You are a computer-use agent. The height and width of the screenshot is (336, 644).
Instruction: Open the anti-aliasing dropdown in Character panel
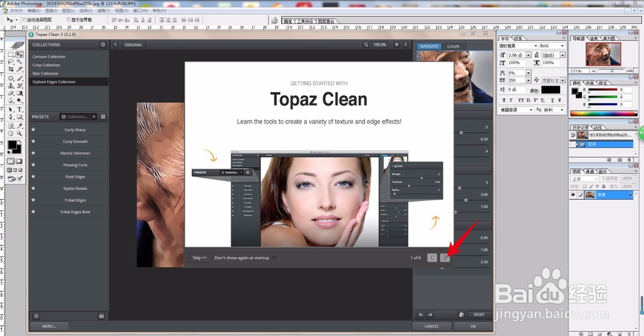(562, 109)
